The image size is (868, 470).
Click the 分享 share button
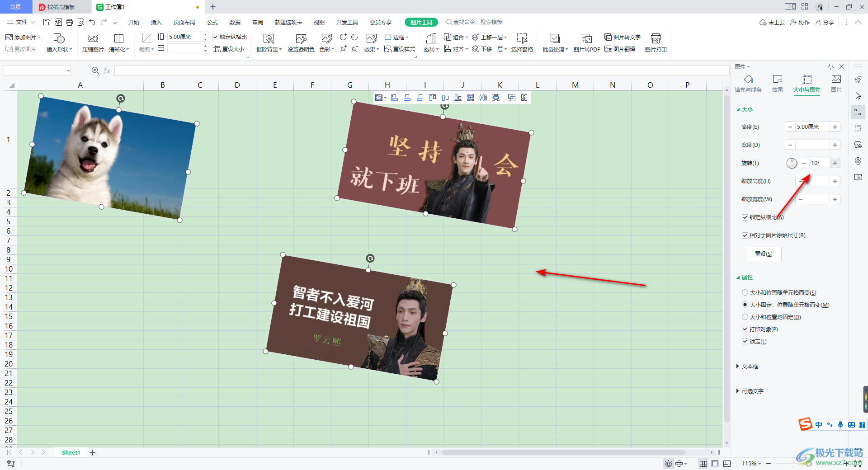[x=825, y=22]
